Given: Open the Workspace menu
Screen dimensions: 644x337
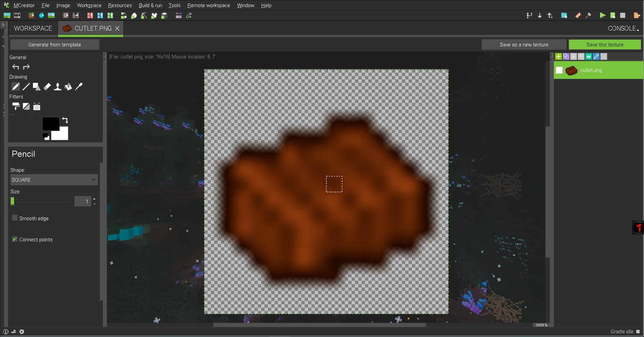Looking at the screenshot, I should [89, 5].
